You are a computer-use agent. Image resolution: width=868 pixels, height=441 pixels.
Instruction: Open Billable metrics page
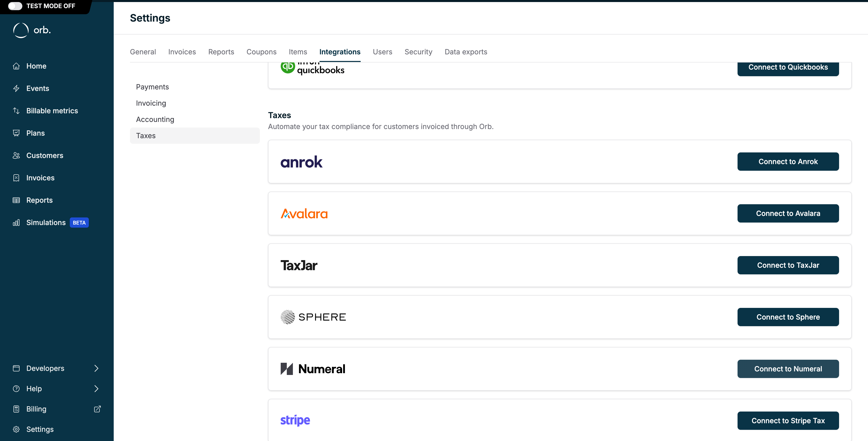tap(52, 111)
